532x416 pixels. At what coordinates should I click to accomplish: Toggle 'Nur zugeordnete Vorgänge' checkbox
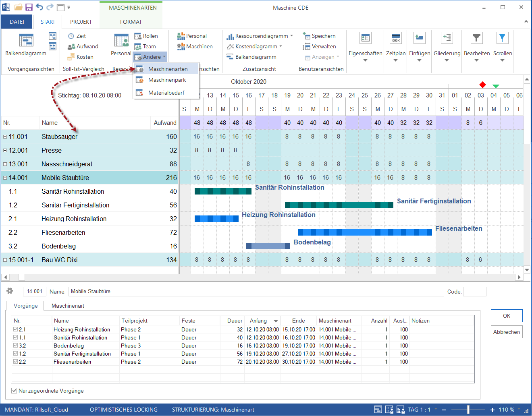(x=14, y=391)
